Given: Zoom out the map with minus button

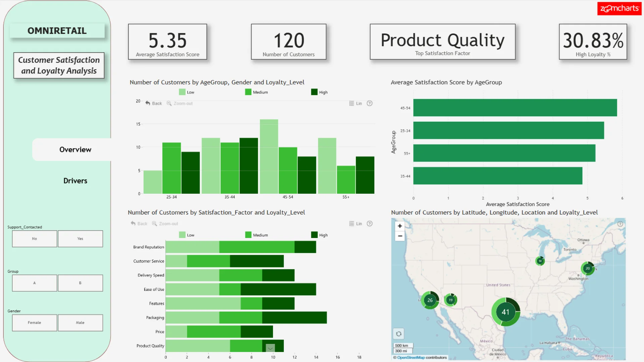Looking at the screenshot, I should (x=400, y=236).
